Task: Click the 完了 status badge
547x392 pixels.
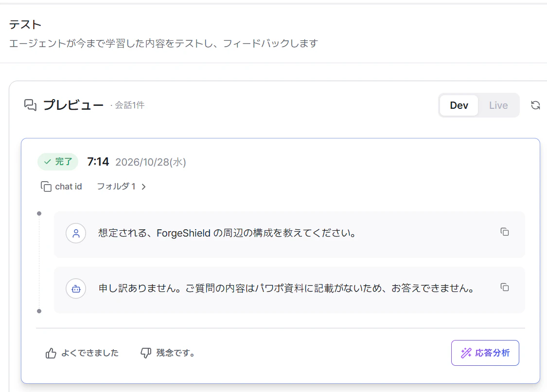Action: (58, 162)
